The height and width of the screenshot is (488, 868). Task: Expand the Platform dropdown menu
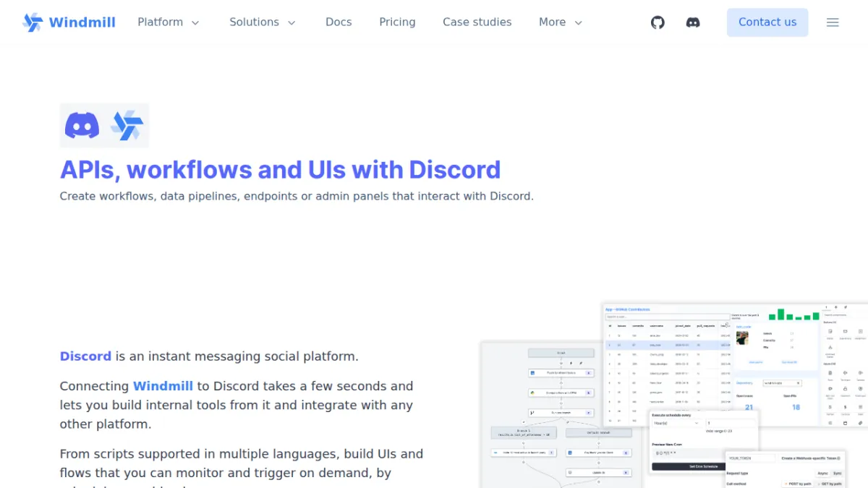169,22
